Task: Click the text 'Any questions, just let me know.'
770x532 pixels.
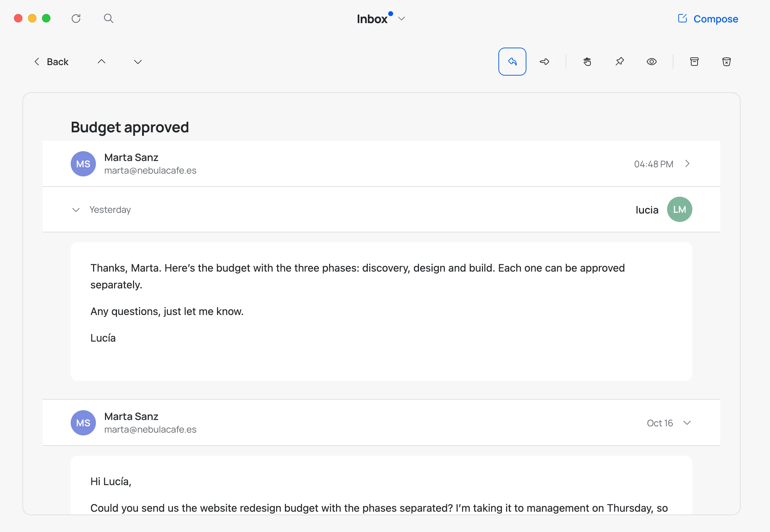Action: [x=167, y=311]
